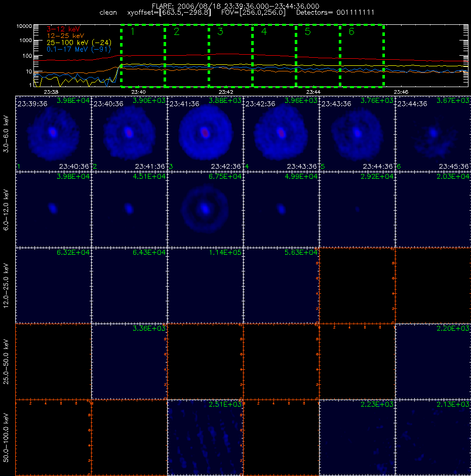Select interval 1 label in the light curve
This screenshot has width=471, height=476.
click(132, 31)
